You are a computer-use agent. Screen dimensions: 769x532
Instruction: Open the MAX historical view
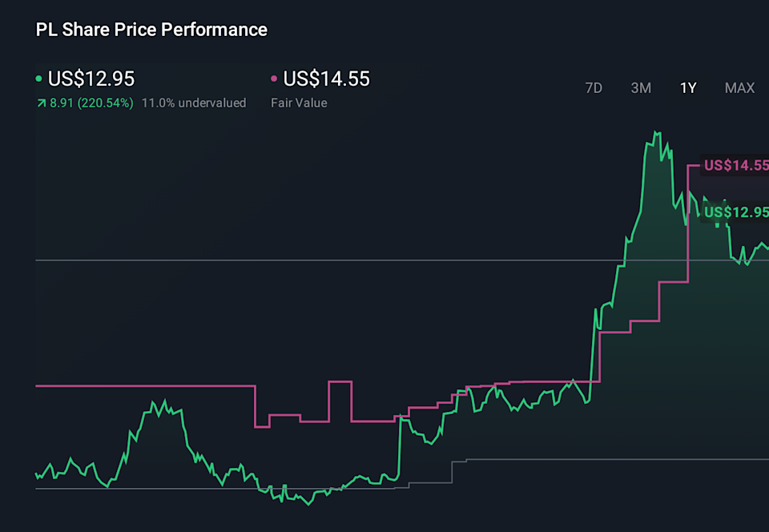(x=739, y=88)
